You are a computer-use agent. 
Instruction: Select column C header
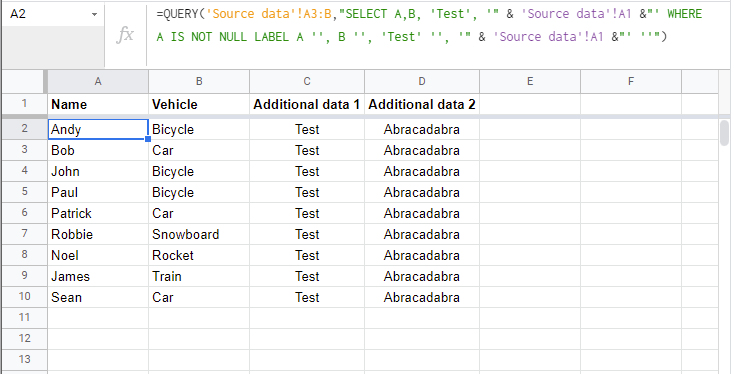pos(307,81)
